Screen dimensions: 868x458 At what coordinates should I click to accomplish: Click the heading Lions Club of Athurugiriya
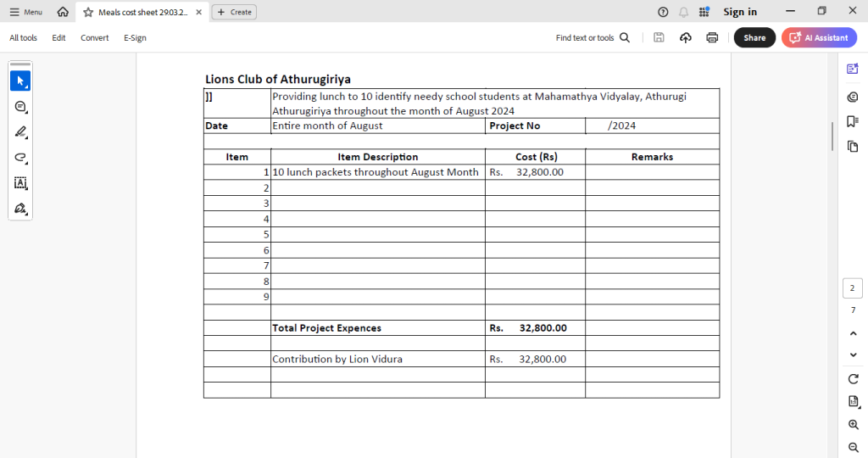click(278, 79)
